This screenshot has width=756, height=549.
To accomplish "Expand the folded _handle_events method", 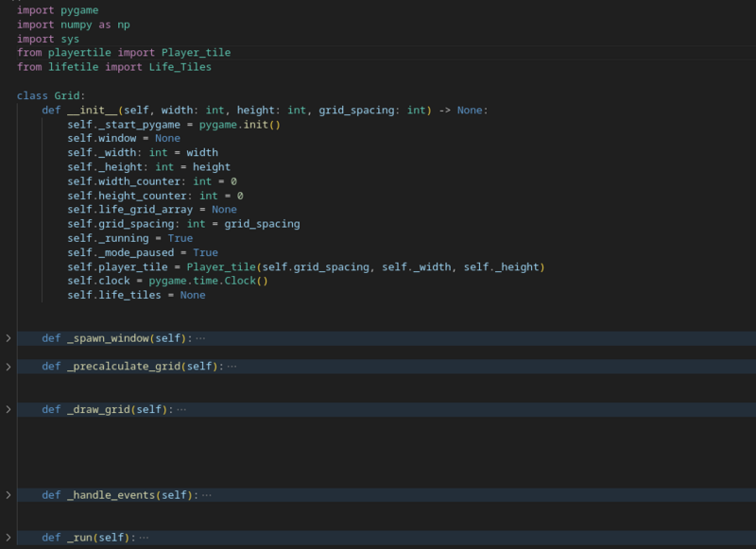I will (9, 495).
